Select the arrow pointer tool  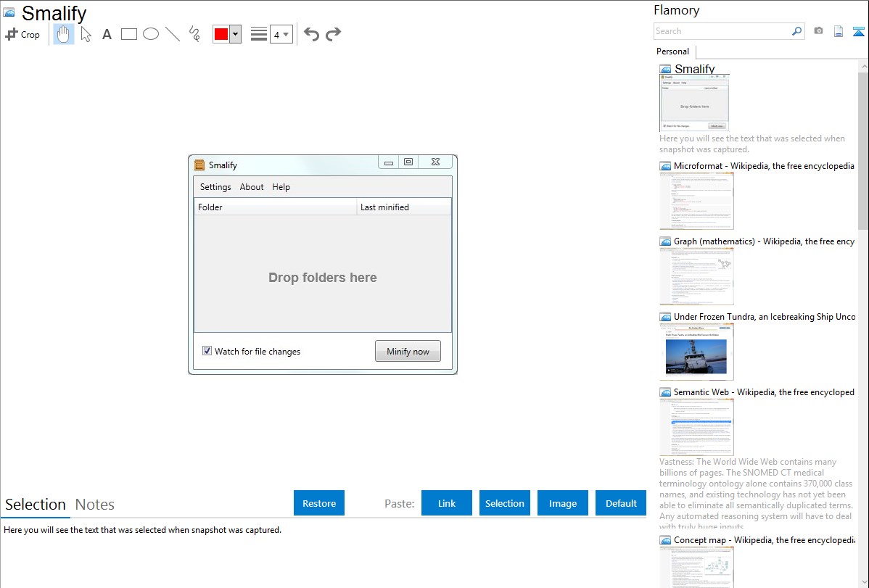(x=86, y=34)
